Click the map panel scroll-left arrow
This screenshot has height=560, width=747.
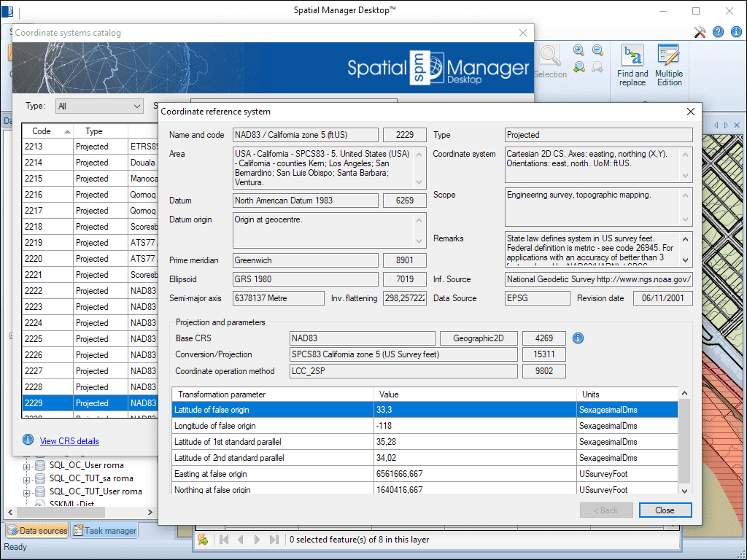click(716, 125)
